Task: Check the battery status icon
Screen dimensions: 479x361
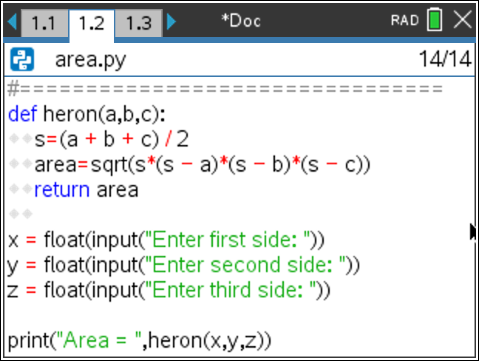Action: coord(435,20)
